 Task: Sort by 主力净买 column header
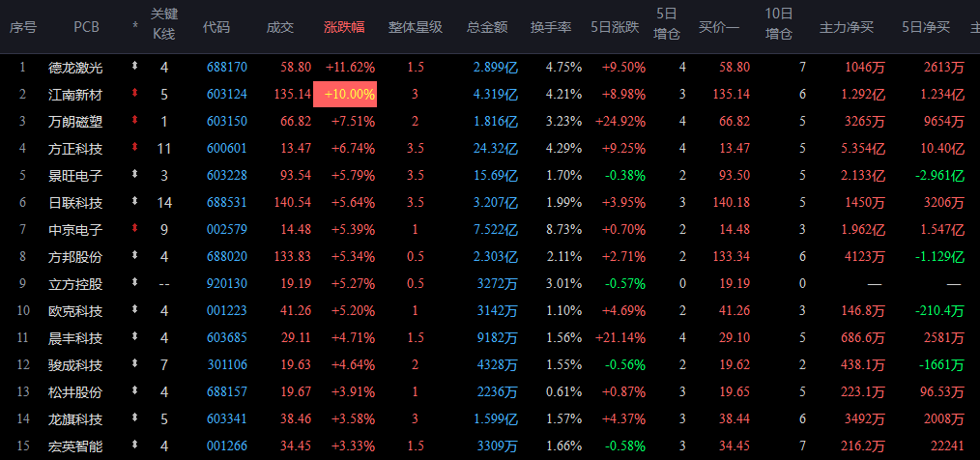click(x=847, y=27)
